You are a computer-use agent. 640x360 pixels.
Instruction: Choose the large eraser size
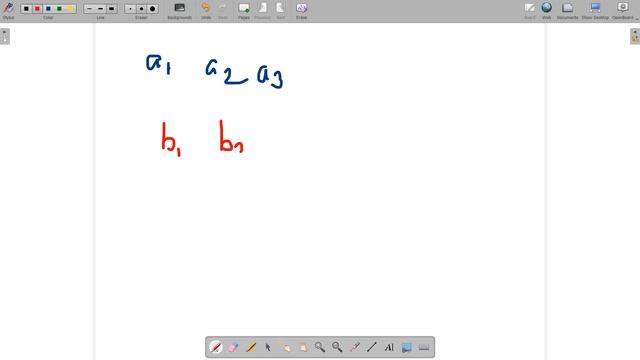click(x=152, y=9)
